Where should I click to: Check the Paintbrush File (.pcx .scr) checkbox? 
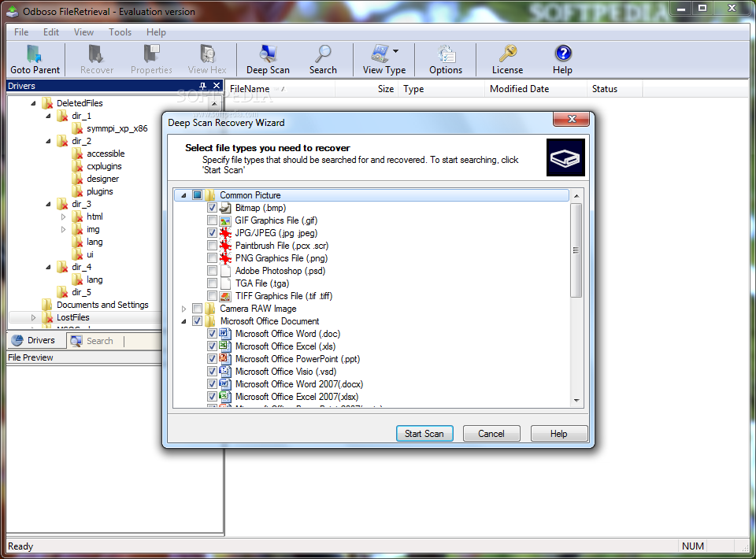coord(212,246)
